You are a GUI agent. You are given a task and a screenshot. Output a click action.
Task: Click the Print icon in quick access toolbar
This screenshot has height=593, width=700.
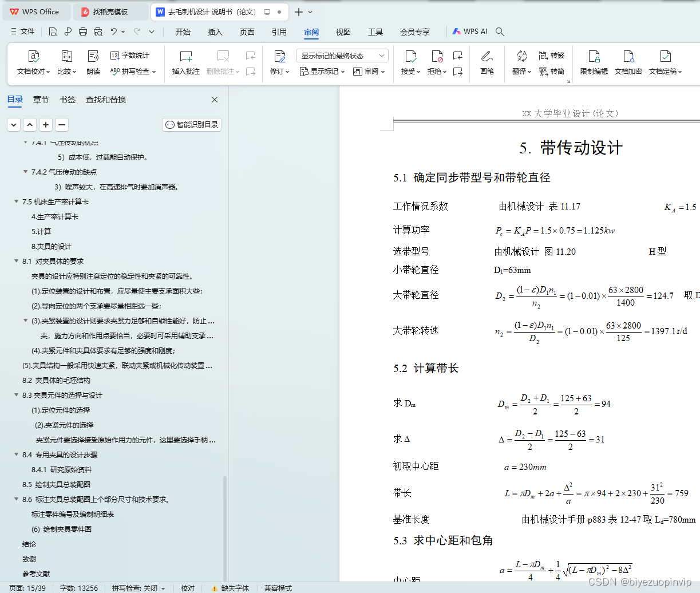pyautogui.click(x=83, y=32)
